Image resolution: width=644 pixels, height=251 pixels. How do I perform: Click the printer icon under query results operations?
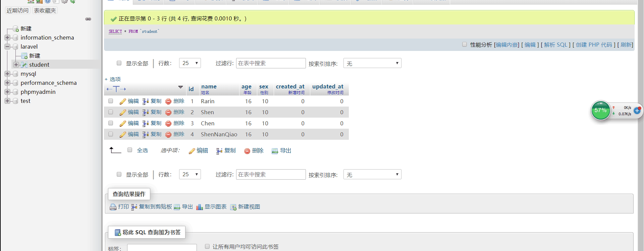click(x=113, y=207)
